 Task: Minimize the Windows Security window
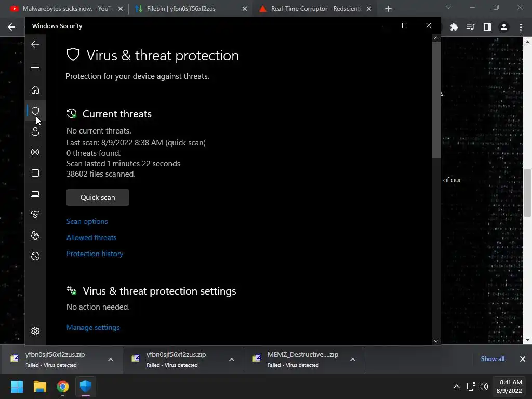(x=381, y=26)
